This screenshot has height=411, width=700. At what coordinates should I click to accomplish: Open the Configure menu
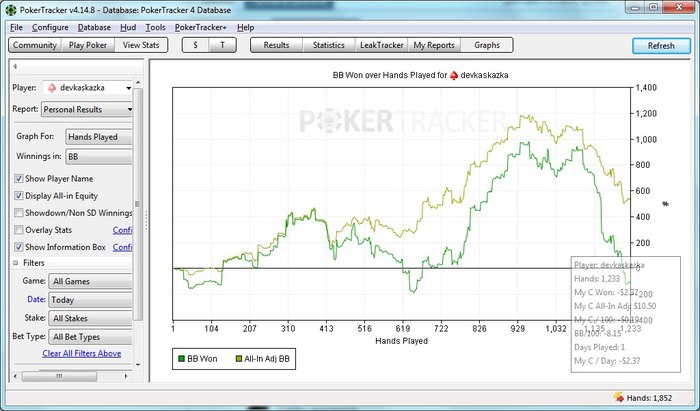pyautogui.click(x=50, y=27)
